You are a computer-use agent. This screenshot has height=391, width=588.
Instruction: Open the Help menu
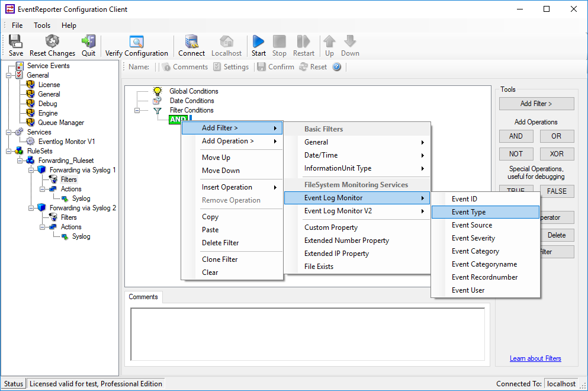pos(69,25)
